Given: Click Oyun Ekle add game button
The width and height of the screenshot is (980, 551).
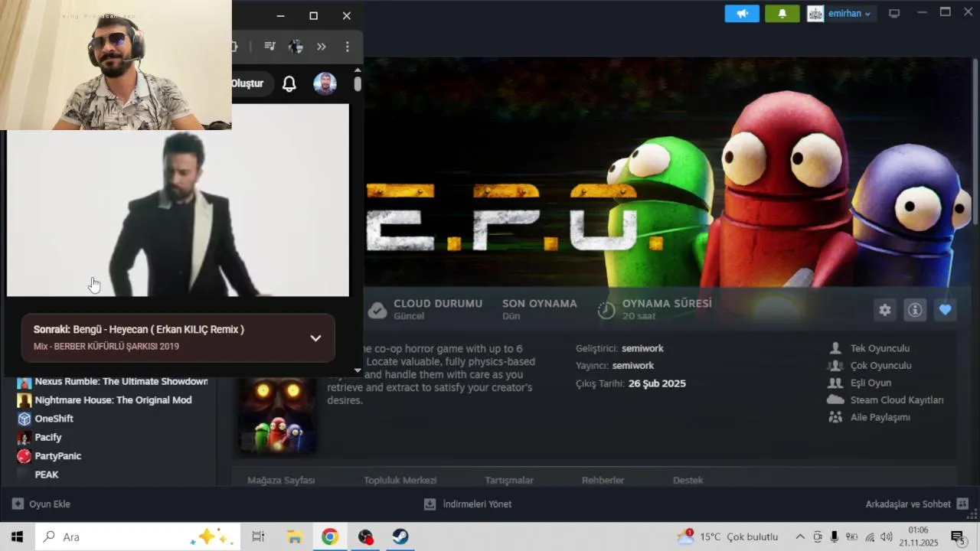Looking at the screenshot, I should (x=41, y=504).
